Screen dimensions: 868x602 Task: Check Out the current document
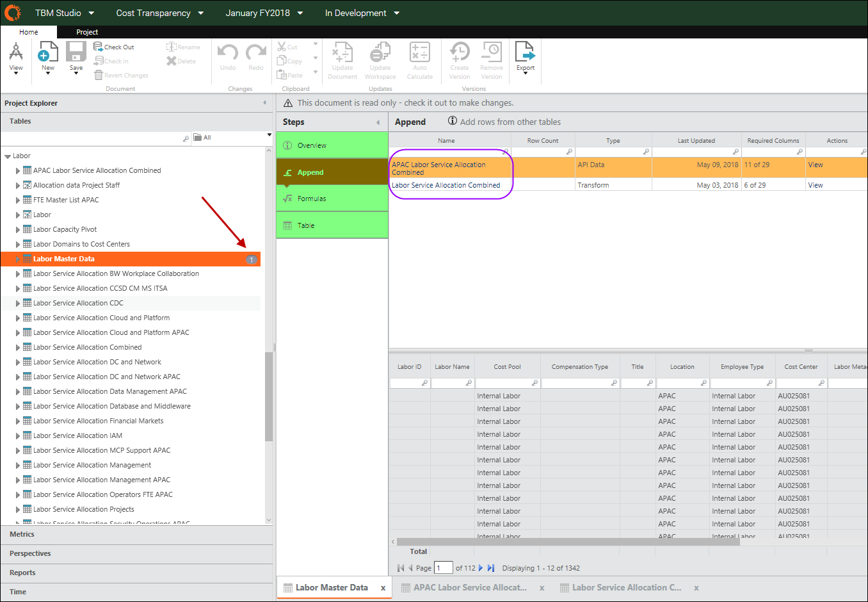pos(114,47)
